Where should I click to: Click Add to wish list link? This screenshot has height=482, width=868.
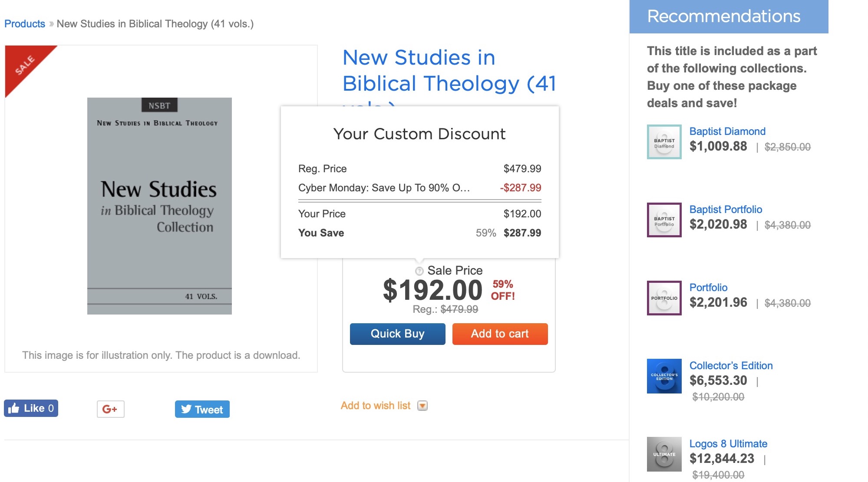[x=375, y=406]
